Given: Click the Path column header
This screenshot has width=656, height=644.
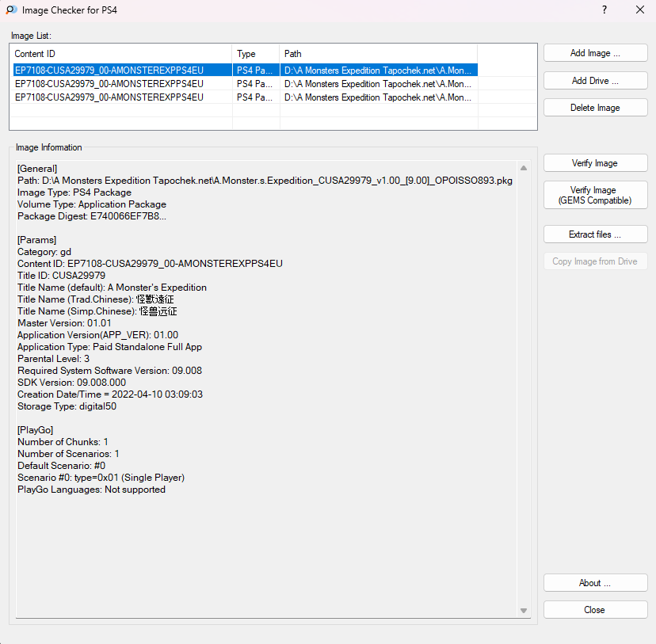Looking at the screenshot, I should coord(378,54).
